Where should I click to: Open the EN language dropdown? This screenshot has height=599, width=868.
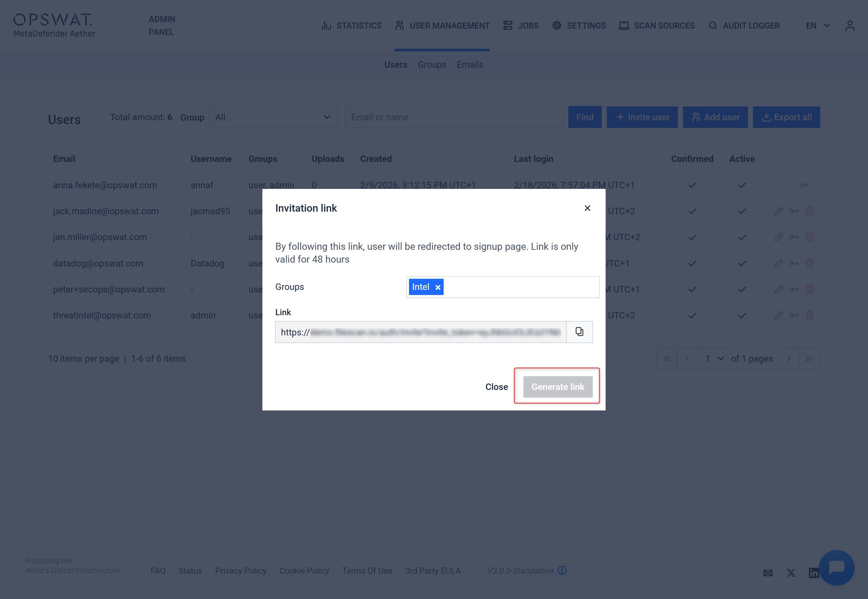[x=818, y=26]
